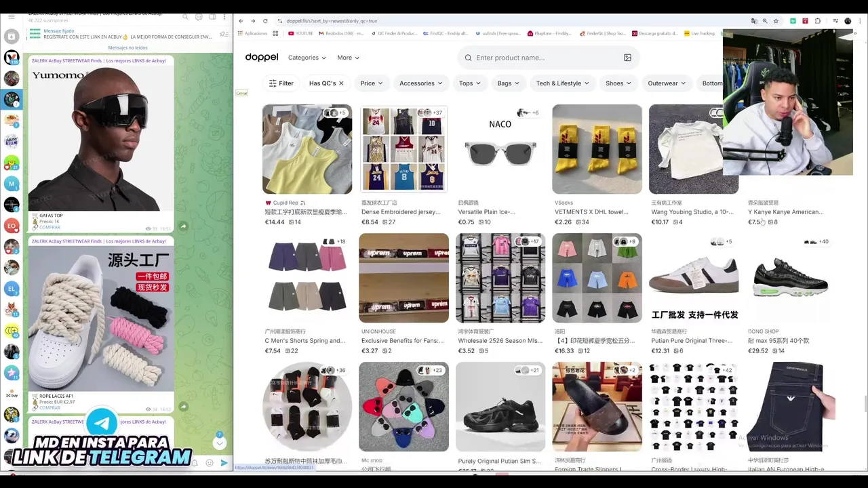This screenshot has width=868, height=488.
Task: Open chat avatar with 138 unread badge
Action: pyautogui.click(x=12, y=58)
